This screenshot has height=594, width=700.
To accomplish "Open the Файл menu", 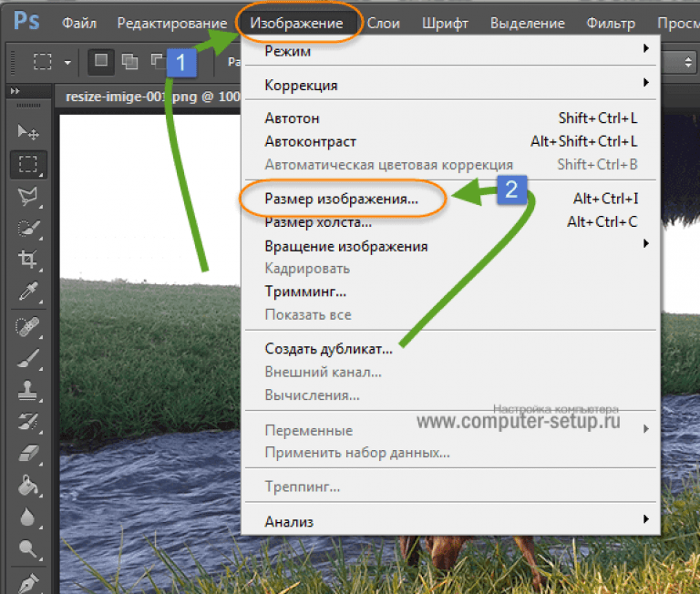I will (x=79, y=23).
